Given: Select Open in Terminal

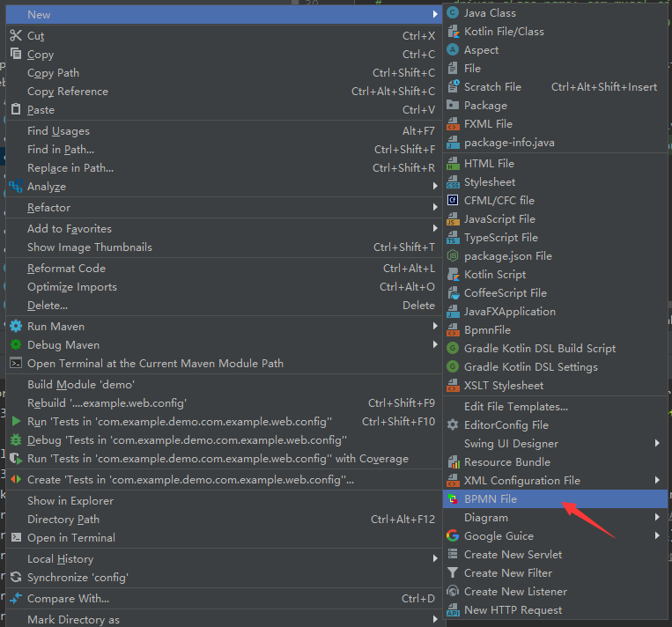Looking at the screenshot, I should 223,537.
